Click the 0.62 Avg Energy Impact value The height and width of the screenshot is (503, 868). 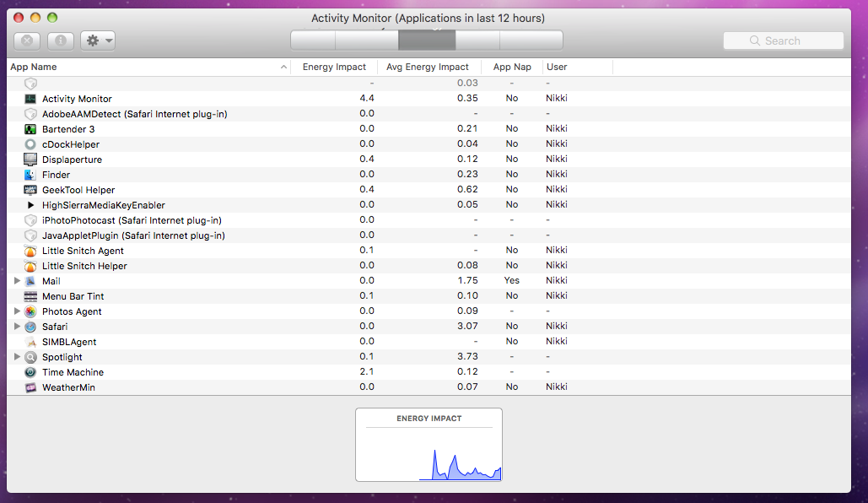468,189
